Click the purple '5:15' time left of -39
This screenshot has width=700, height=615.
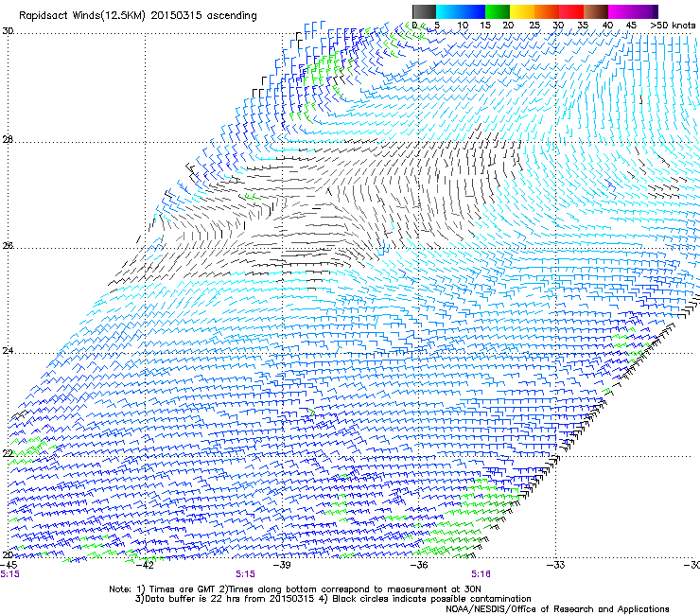click(246, 574)
